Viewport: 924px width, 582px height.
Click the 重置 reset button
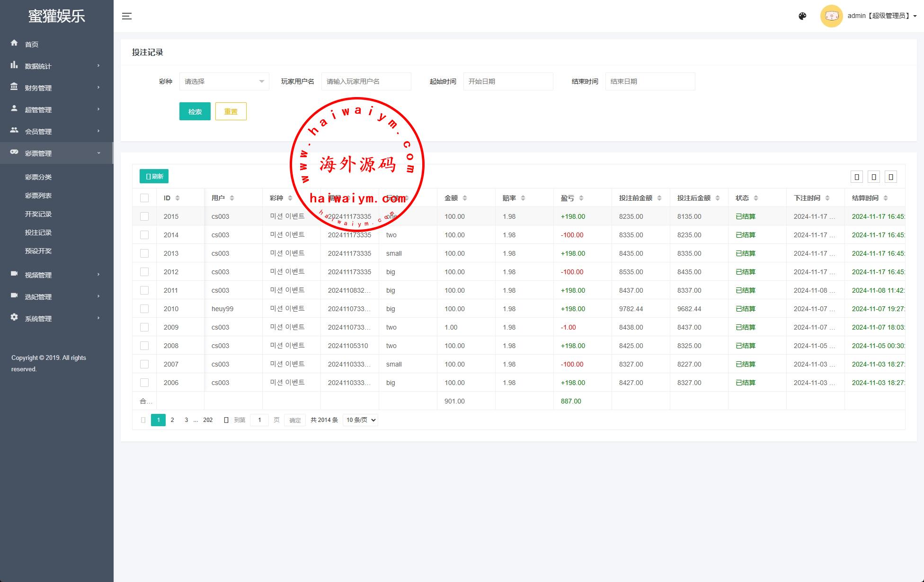pyautogui.click(x=231, y=112)
